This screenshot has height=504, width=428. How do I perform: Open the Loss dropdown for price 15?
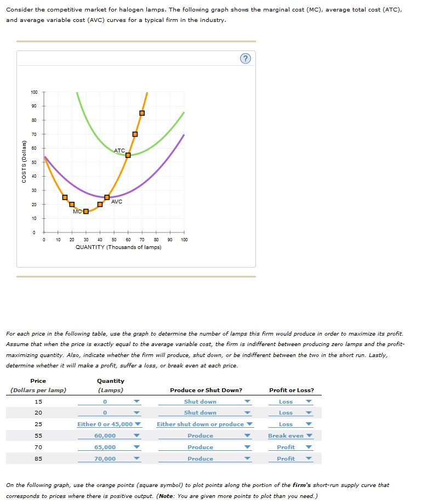(291, 401)
